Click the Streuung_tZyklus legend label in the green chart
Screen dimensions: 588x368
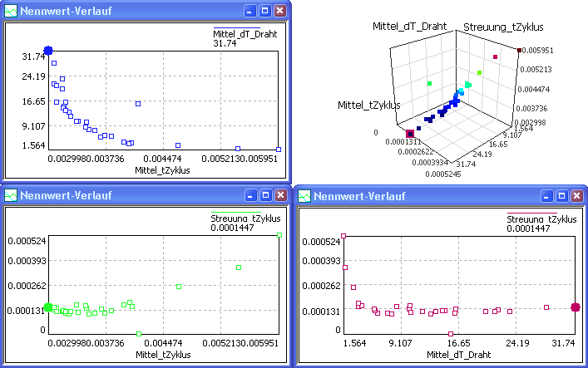point(245,218)
